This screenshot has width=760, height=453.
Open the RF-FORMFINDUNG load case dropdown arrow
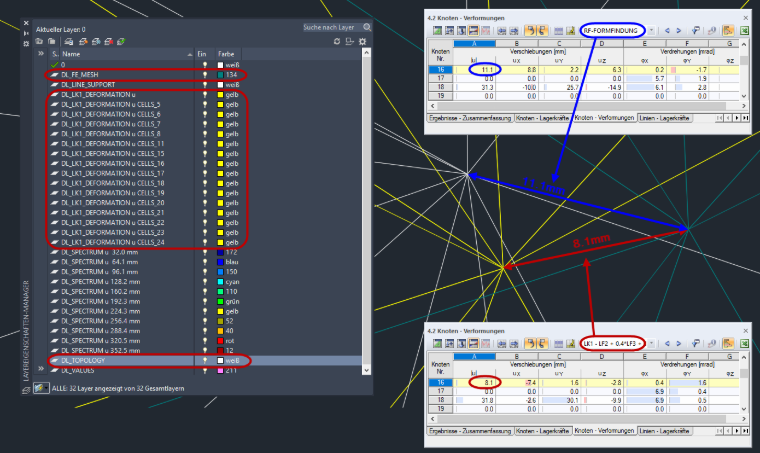click(x=651, y=31)
